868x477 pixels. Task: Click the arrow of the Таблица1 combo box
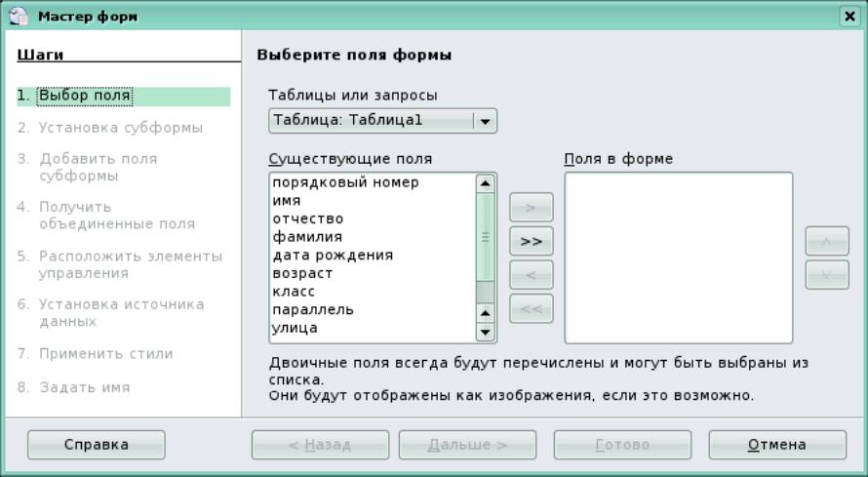click(x=485, y=121)
